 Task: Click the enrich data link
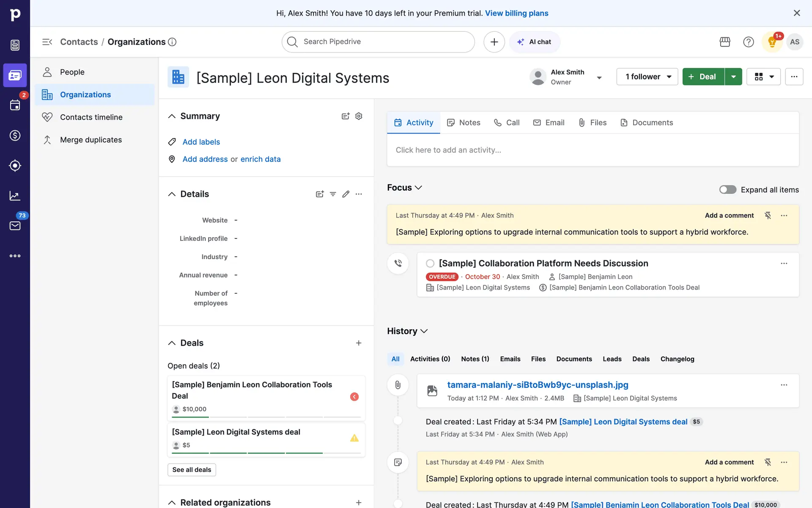click(261, 159)
